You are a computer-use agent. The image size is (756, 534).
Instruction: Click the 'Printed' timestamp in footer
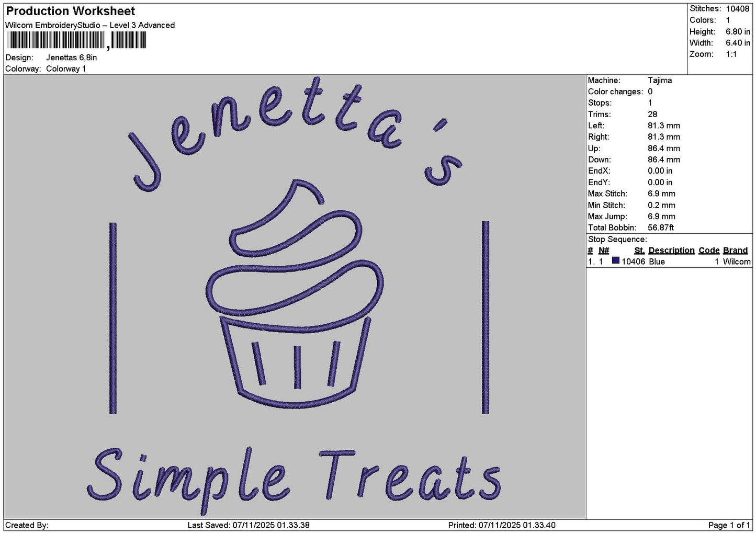pos(502,525)
